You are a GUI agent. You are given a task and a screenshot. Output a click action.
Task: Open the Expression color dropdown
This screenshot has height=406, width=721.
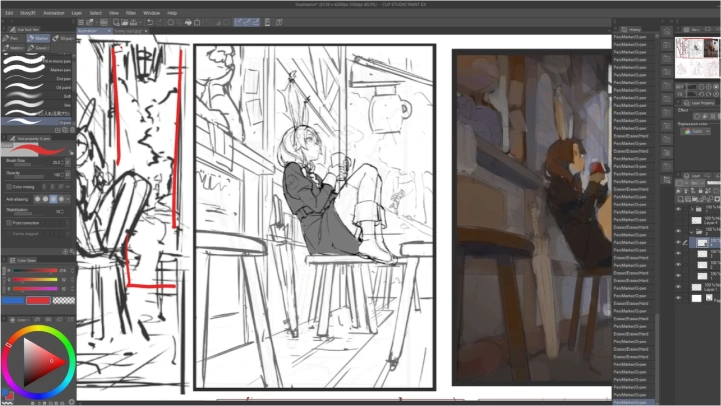pyautogui.click(x=697, y=132)
